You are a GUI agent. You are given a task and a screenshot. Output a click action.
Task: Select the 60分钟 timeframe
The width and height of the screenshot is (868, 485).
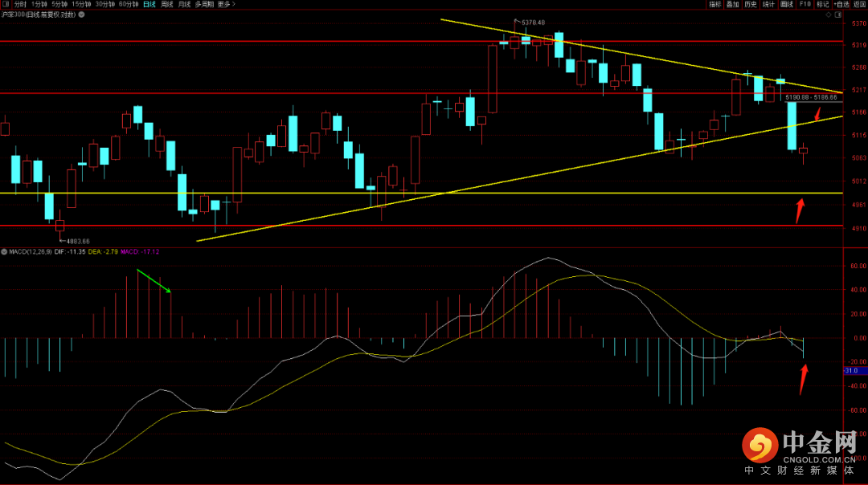pos(129,4)
